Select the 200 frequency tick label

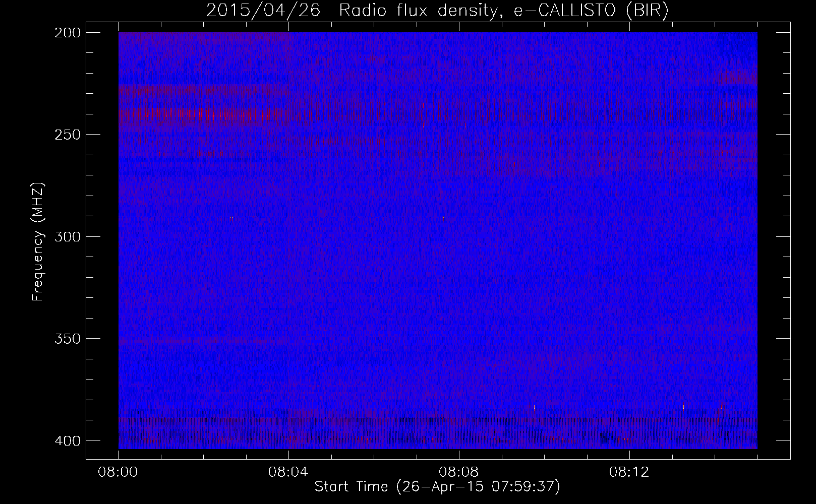[x=67, y=32]
